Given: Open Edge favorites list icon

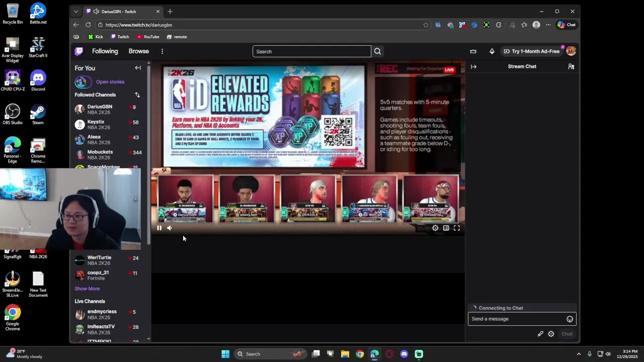Looking at the screenshot, I should pos(524,25).
